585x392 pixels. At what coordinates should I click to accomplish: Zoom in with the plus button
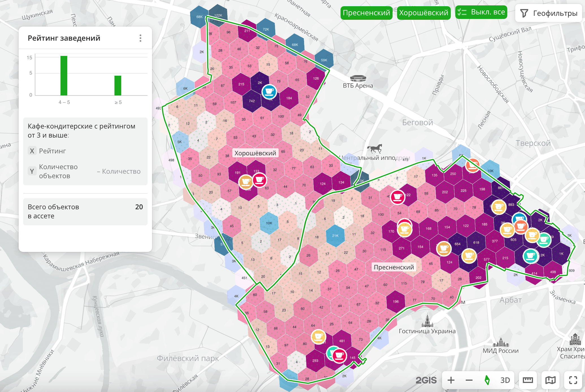[451, 380]
